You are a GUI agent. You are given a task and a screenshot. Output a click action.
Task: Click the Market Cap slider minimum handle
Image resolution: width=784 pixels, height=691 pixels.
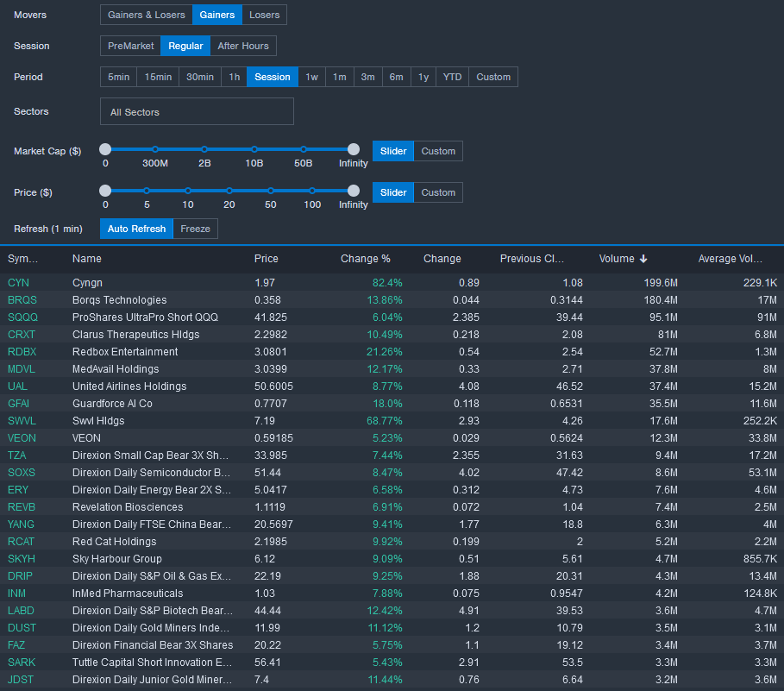point(105,149)
